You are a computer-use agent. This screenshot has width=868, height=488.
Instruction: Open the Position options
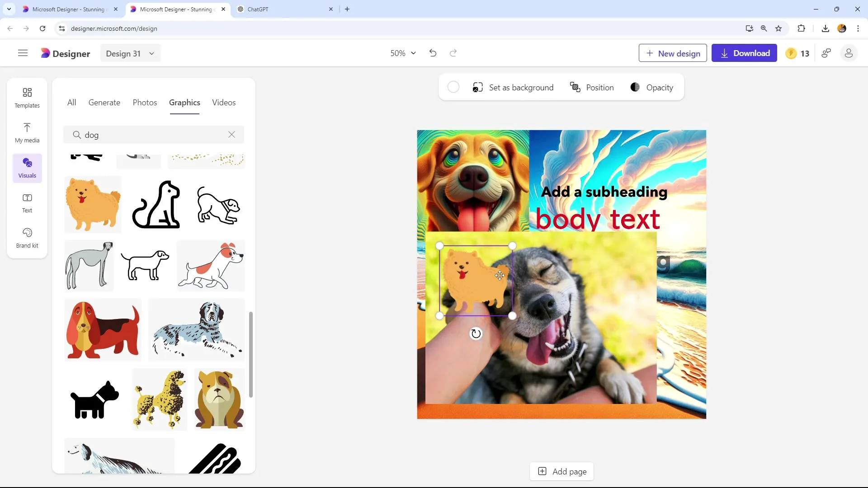592,88
